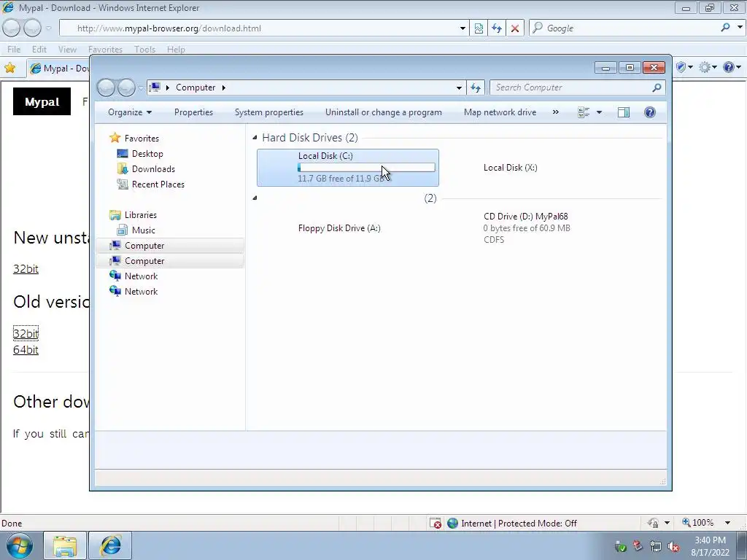Select Libraries in the navigation pane

click(x=140, y=215)
